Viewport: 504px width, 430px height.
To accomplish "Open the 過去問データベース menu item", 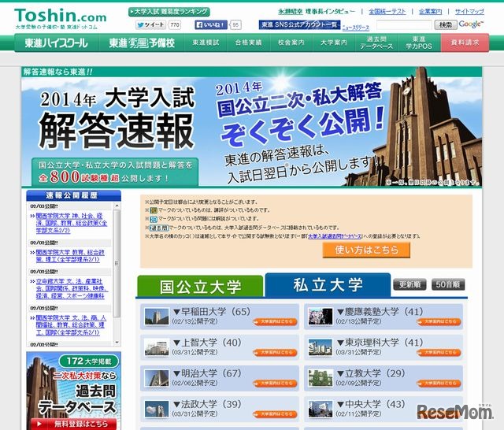I will pyautogui.click(x=376, y=43).
